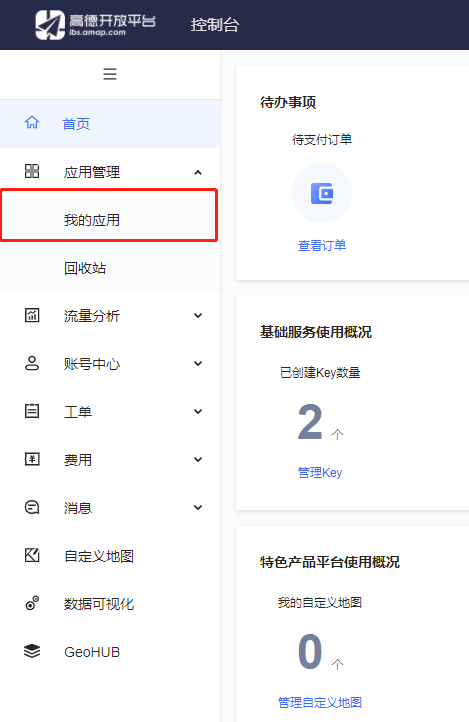This screenshot has width=469, height=722.
Task: Click the map edit icon for 自定义地图
Action: coord(32,555)
